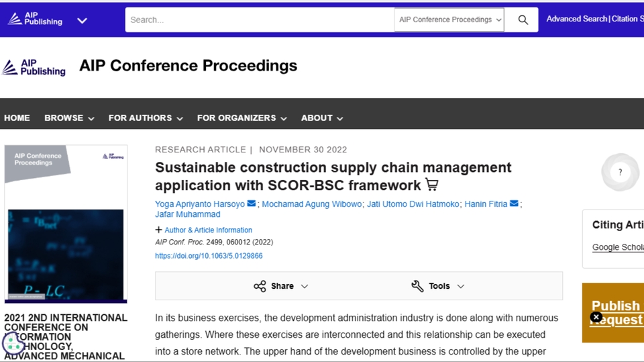Click the shopping cart icon beside title
The width and height of the screenshot is (644, 362).
tap(432, 185)
